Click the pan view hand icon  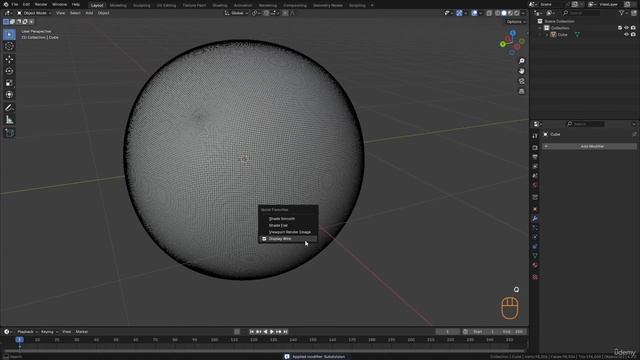click(522, 71)
